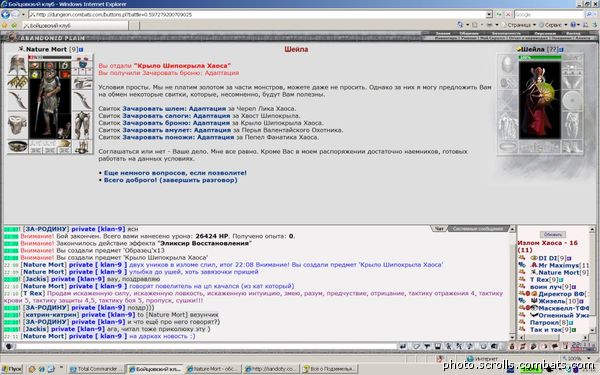The image size is (600, 375).
Task: Open Sheila's info icon beside her name
Action: point(561,50)
